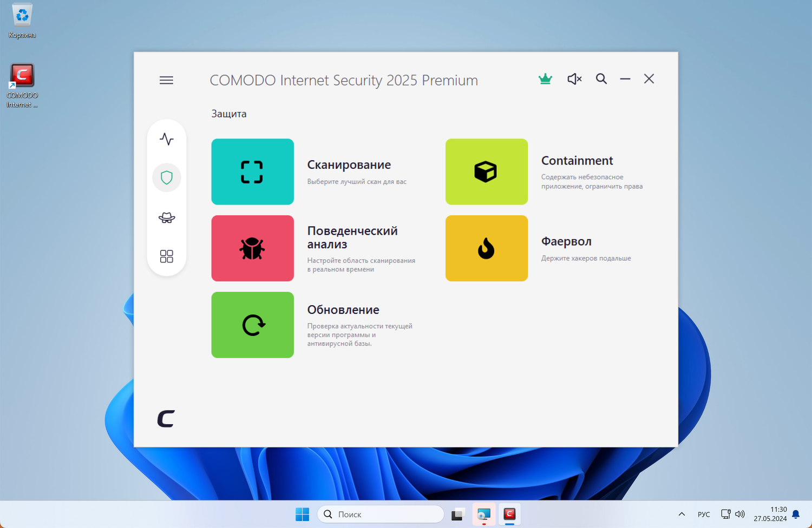812x528 pixels.
Task: Click the red bug Поведенческий анализ tile
Action: click(253, 248)
